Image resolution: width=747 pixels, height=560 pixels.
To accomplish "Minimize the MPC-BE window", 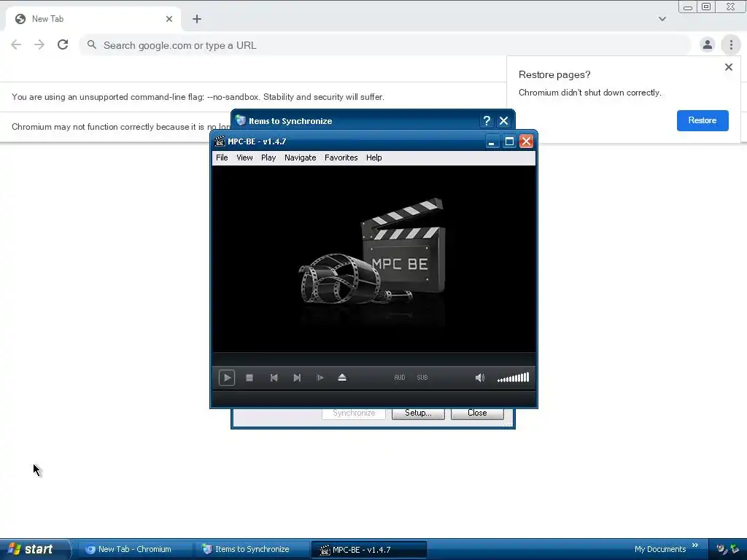I will coord(492,141).
